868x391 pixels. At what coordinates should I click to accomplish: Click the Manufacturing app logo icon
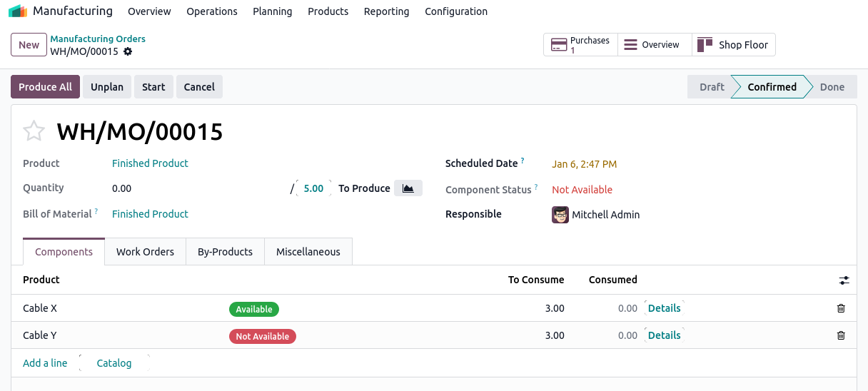[18, 11]
